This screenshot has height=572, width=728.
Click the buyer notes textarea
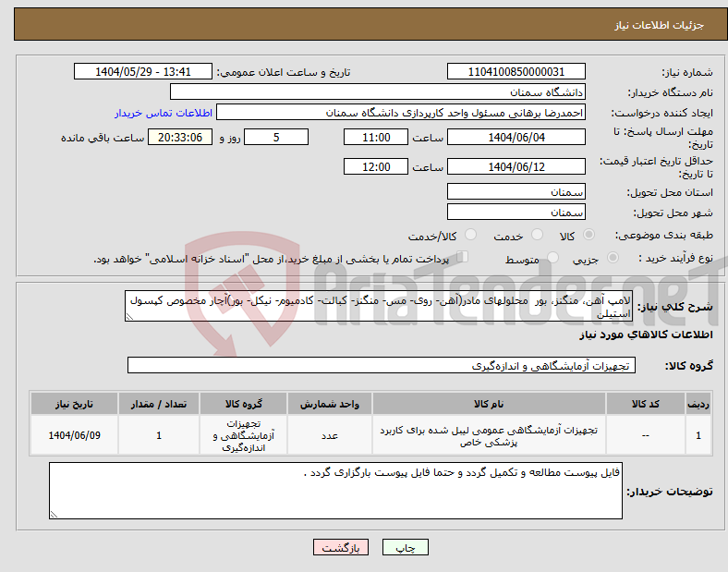pyautogui.click(x=335, y=491)
